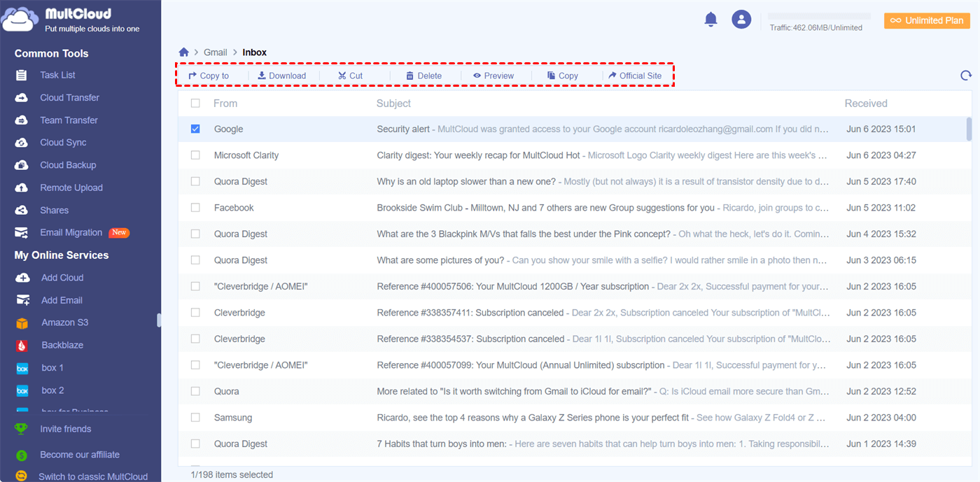Image resolution: width=980 pixels, height=482 pixels.
Task: Click sidebar scrollbar handle
Action: point(159,320)
